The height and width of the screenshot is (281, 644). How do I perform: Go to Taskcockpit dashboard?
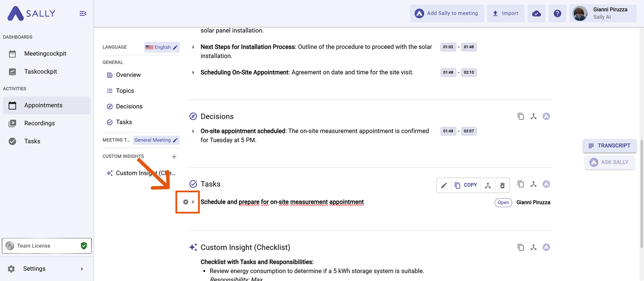(40, 72)
